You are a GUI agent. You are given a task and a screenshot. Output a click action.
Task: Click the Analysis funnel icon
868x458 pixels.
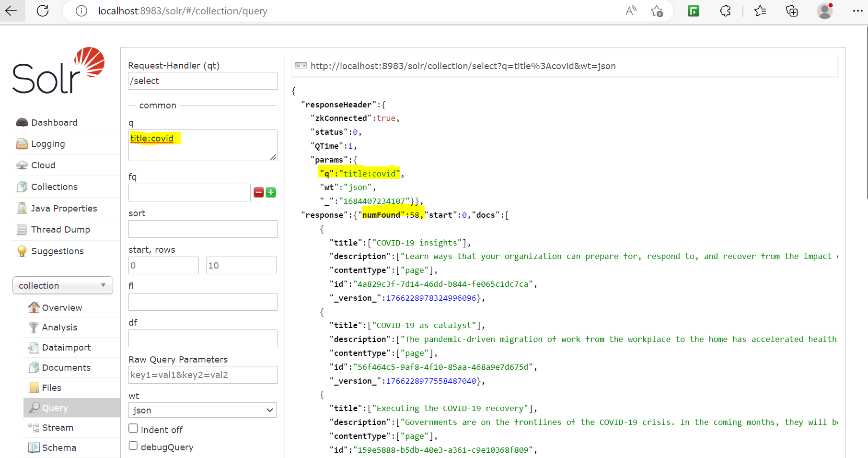click(x=34, y=328)
